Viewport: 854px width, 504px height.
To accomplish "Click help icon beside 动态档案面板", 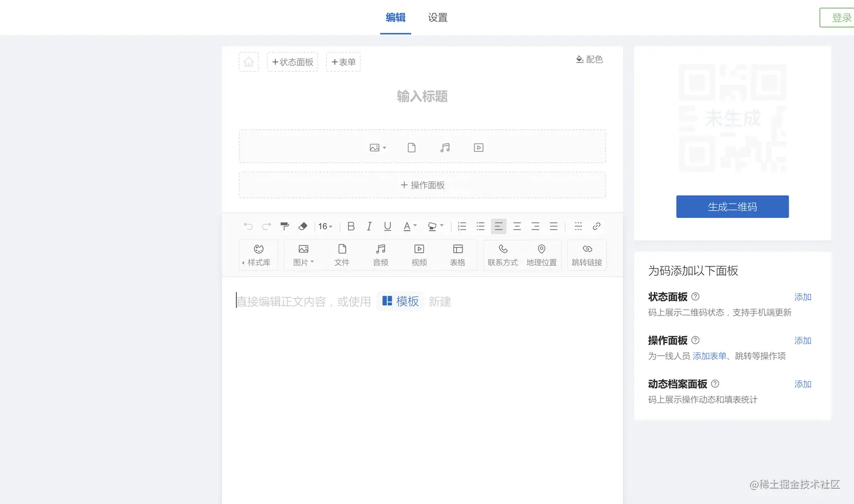I will (715, 383).
